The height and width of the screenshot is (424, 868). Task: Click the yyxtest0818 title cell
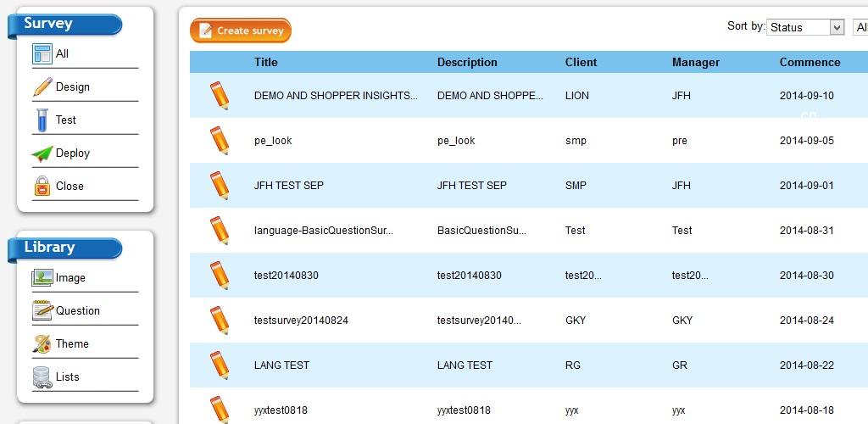coord(281,410)
